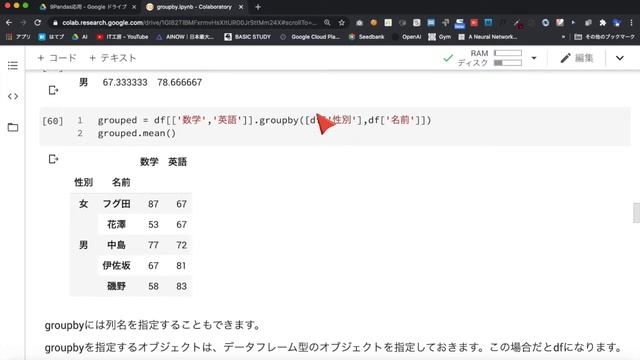Click the camera extension icon in toolbar
This screenshot has width=640, height=360.
click(x=359, y=23)
